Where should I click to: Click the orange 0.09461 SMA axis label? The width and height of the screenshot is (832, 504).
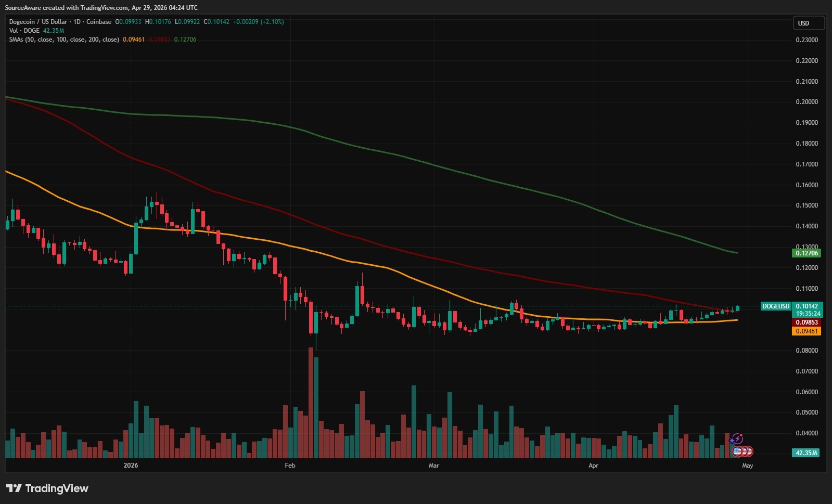point(807,331)
